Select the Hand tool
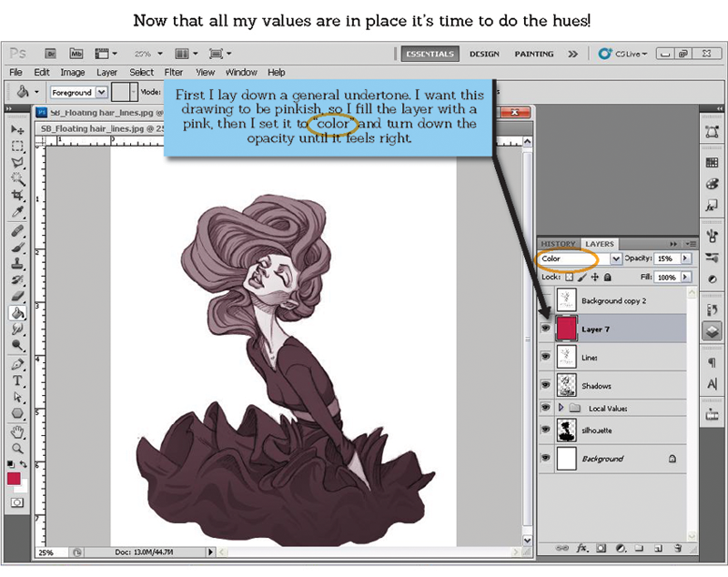Image resolution: width=728 pixels, height=577 pixels. tap(17, 431)
